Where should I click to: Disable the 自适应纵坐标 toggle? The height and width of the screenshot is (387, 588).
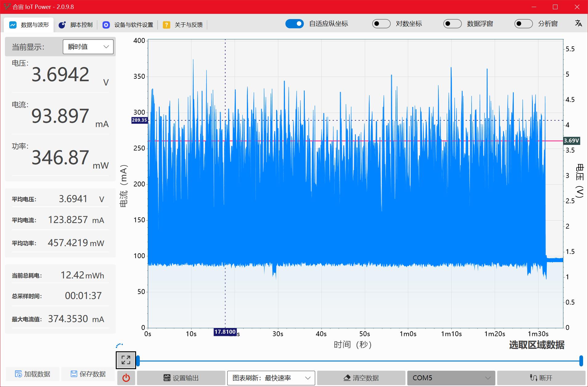[x=295, y=24]
